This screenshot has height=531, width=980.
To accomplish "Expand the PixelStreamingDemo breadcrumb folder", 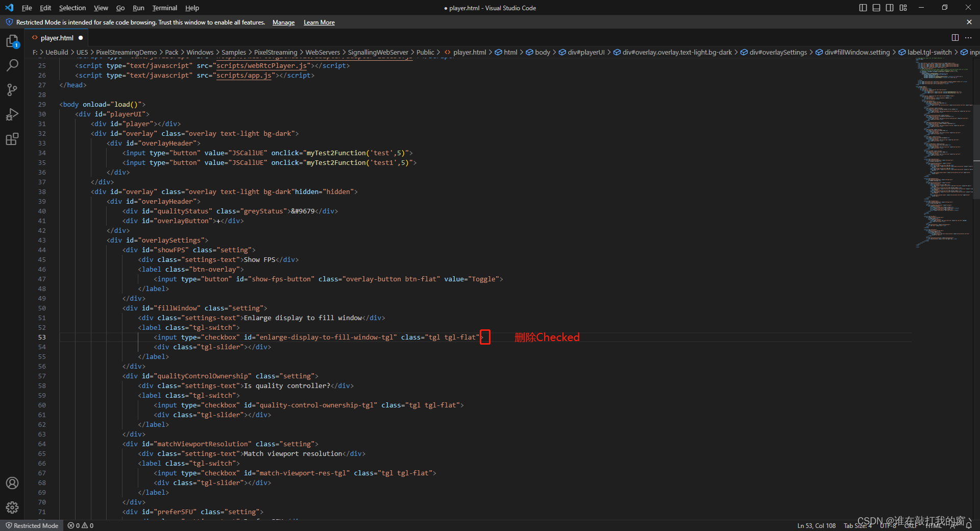I will coord(126,52).
